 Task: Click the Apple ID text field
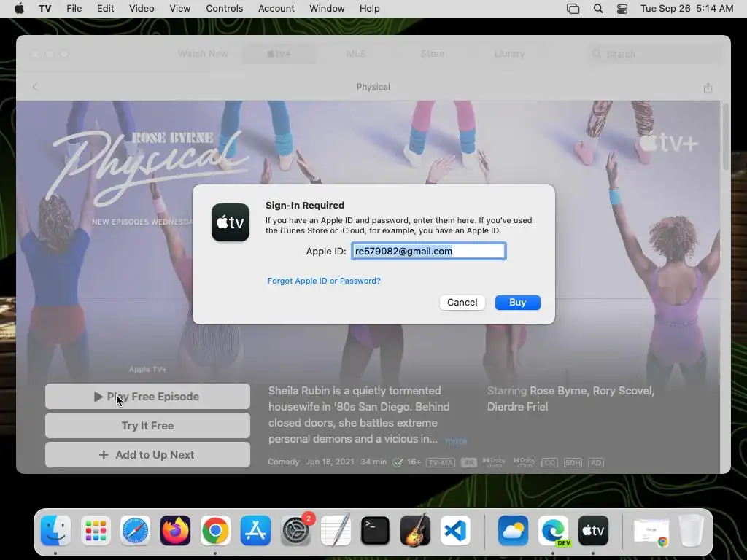point(429,251)
